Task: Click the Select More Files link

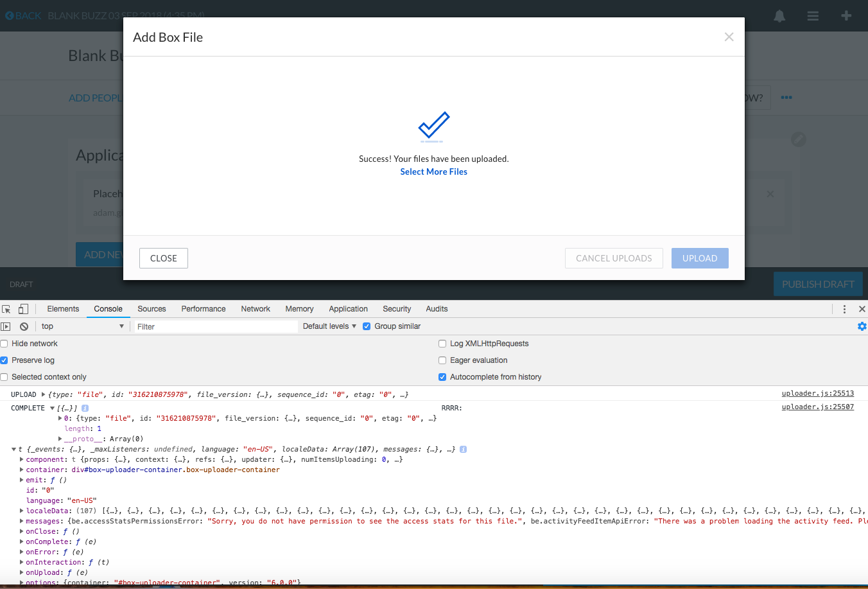Action: click(433, 171)
